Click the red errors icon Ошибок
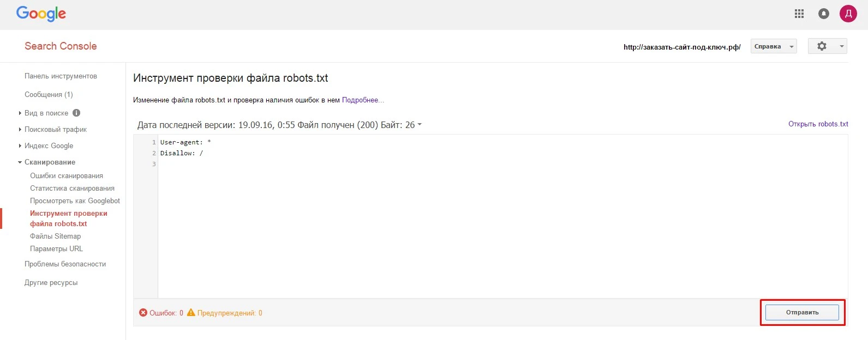Screen dimensions: 868x340 [x=143, y=313]
